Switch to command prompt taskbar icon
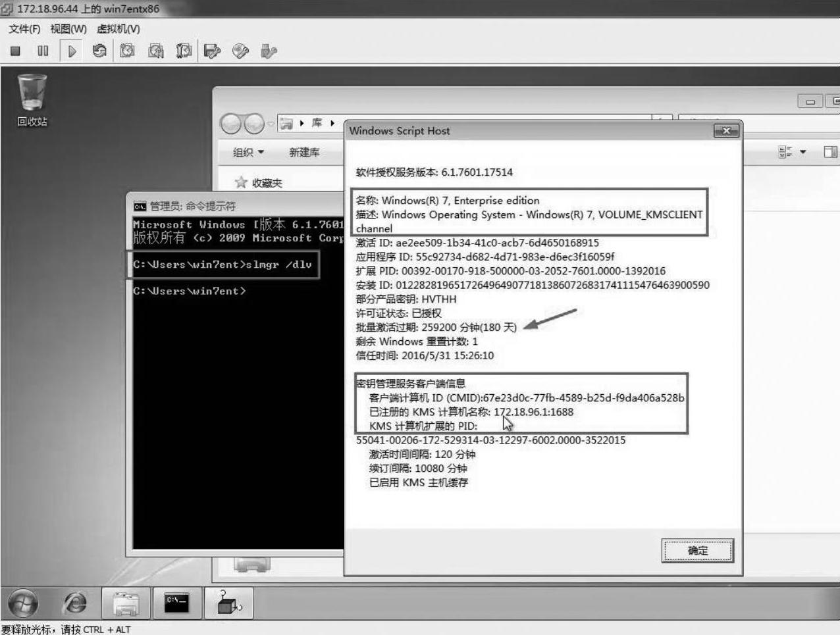Screen dimensions: 840x635 coord(176,603)
